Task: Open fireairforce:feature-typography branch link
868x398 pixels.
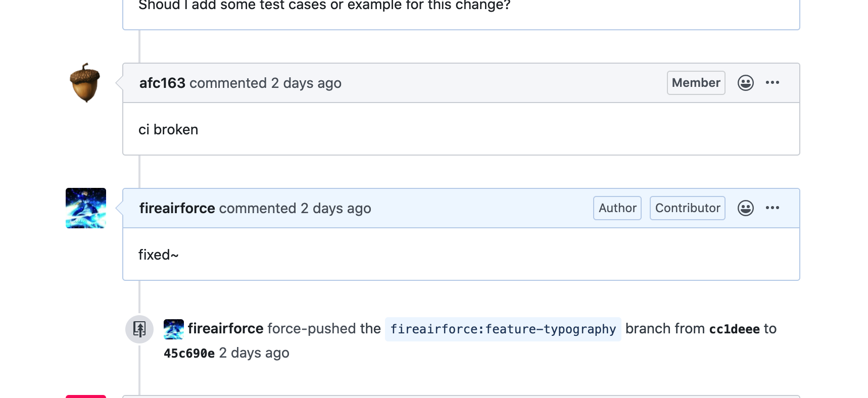Action: click(503, 329)
